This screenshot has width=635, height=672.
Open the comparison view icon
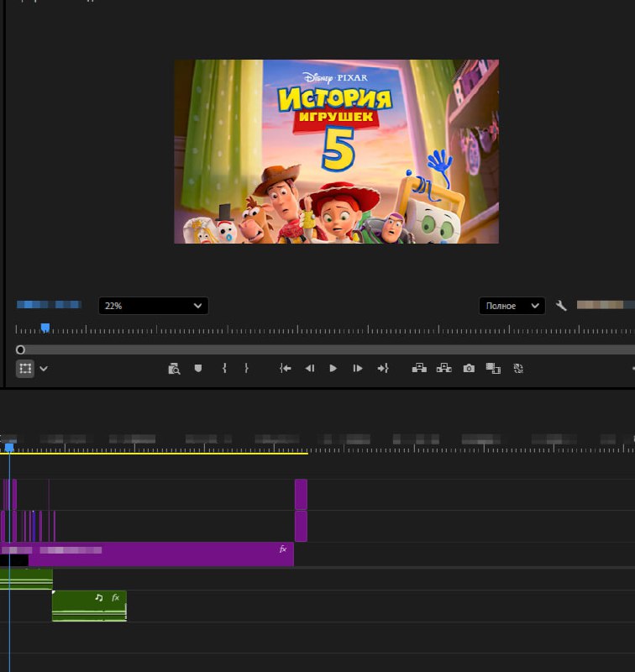tap(493, 368)
